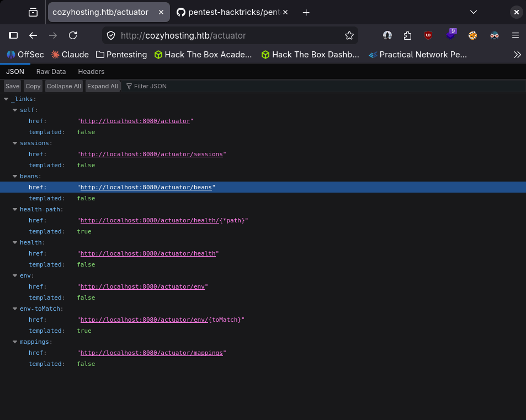Open the Firefox hamburger menu

pos(515,35)
